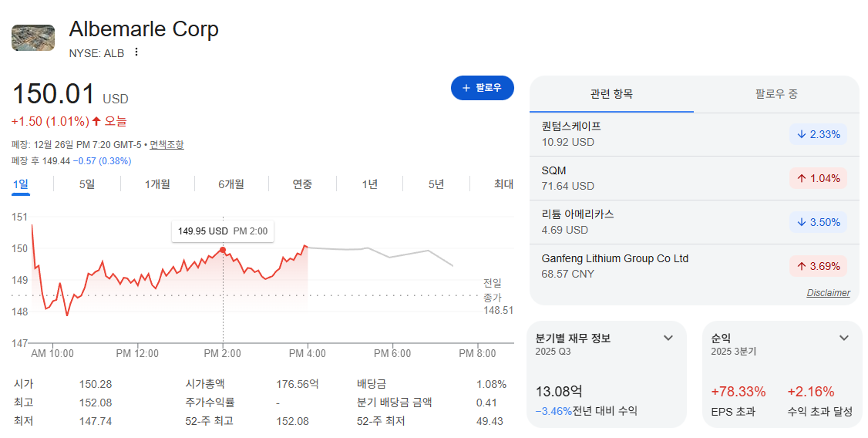Click the 150.01 current price value

coord(53,93)
